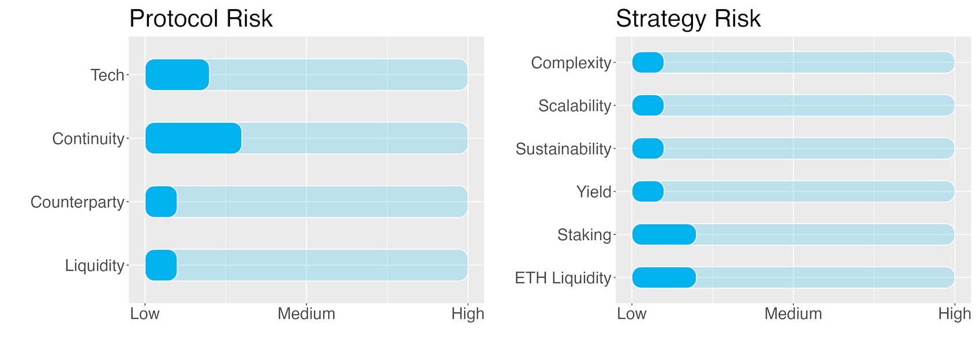The width and height of the screenshot is (980, 353).
Task: Select the Counterparty axis label
Action: (77, 202)
